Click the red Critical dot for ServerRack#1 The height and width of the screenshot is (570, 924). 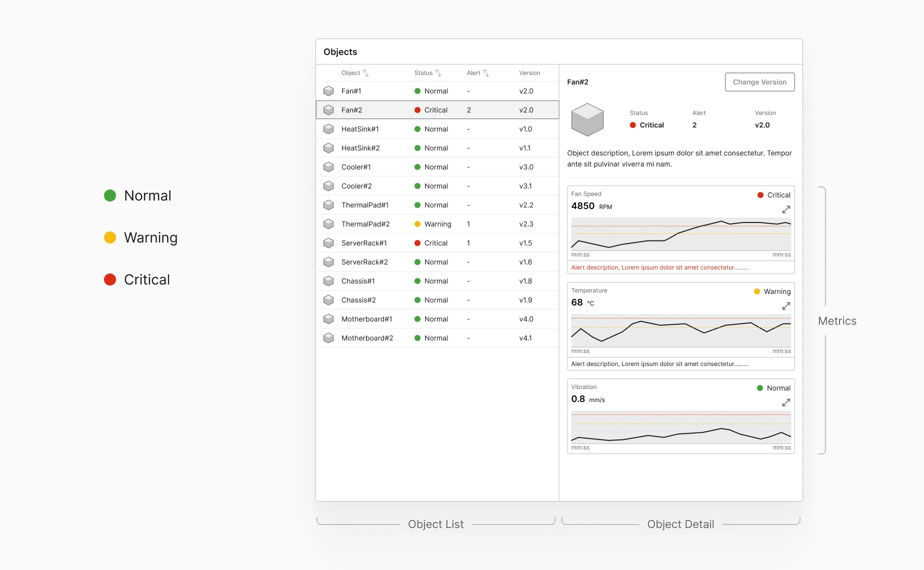417,243
